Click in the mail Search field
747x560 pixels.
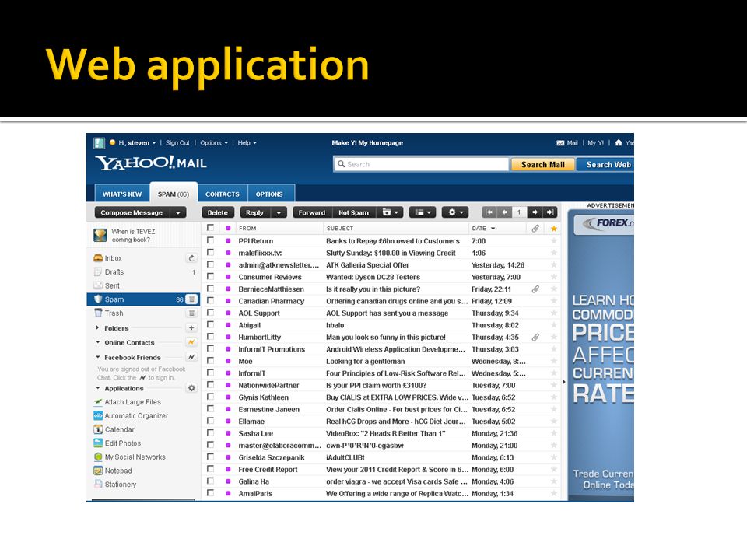(421, 164)
